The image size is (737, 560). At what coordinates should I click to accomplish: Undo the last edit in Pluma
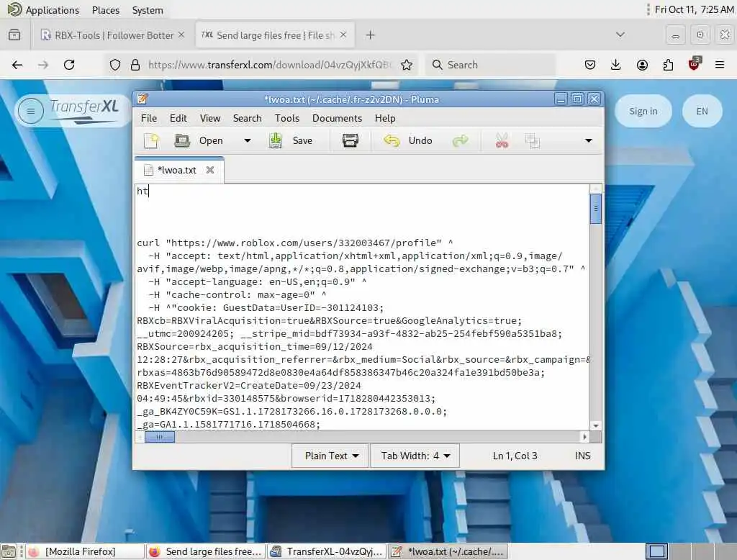pos(407,140)
